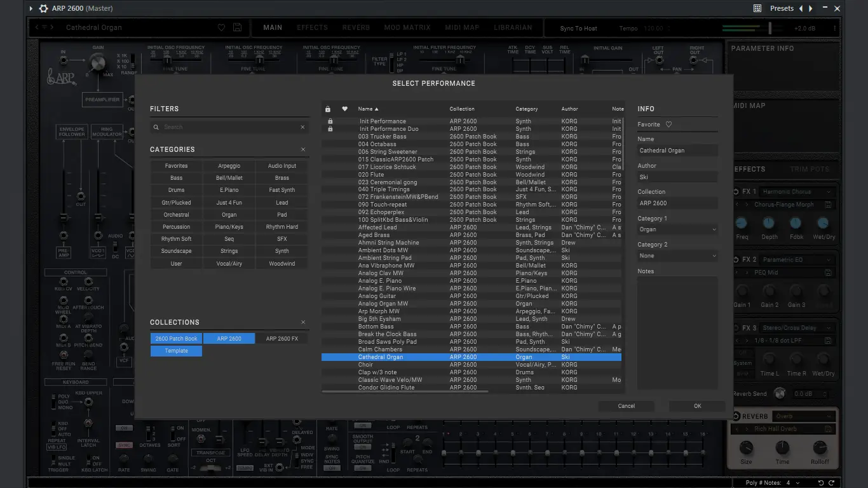Clear collections filter using its X icon
The width and height of the screenshot is (868, 488).
302,322
